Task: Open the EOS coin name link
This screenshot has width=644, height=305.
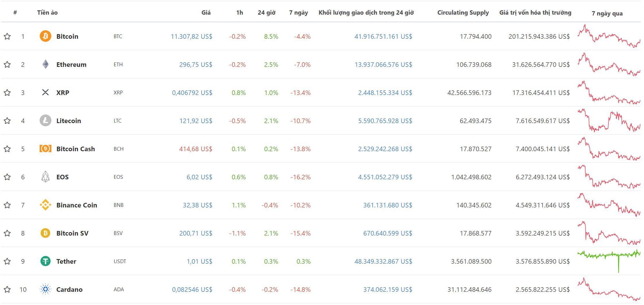Action: click(x=62, y=177)
